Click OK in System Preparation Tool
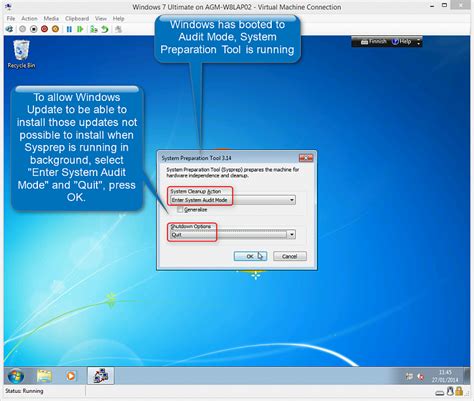The image size is (474, 401). [x=250, y=256]
